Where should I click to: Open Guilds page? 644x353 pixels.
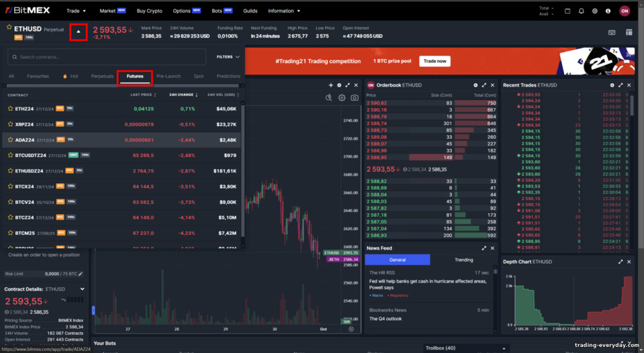tap(250, 11)
